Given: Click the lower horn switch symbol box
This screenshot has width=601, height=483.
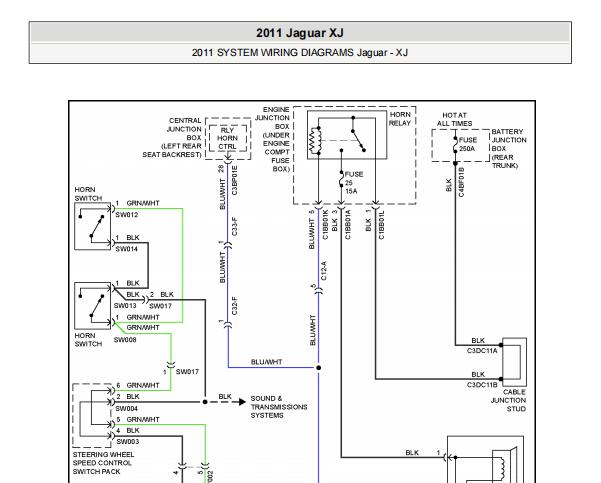Looking at the screenshot, I should click(x=93, y=306).
